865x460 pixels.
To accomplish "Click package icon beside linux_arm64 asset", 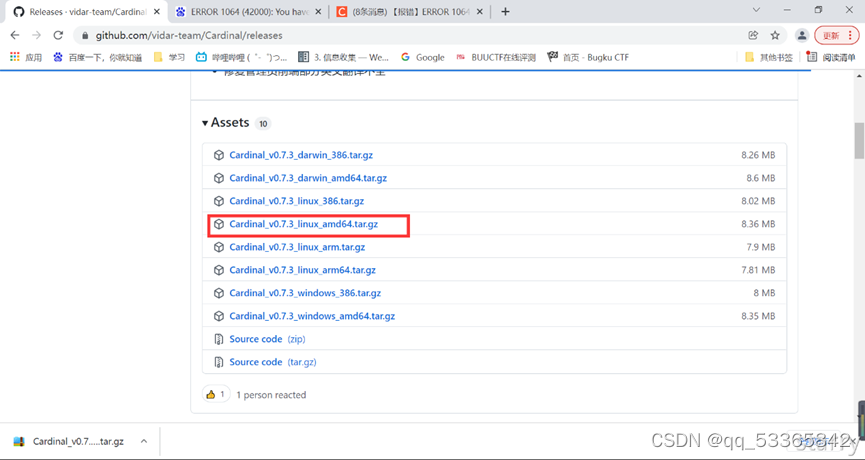I will [x=219, y=270].
